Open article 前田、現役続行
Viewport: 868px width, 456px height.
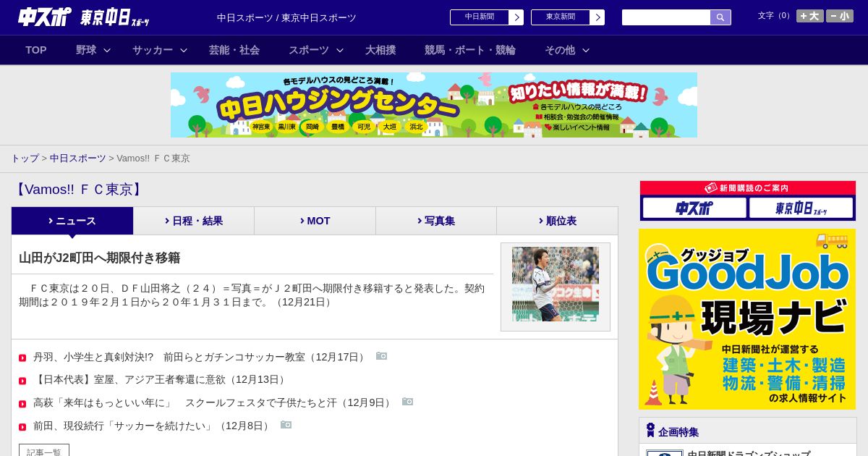pos(153,426)
